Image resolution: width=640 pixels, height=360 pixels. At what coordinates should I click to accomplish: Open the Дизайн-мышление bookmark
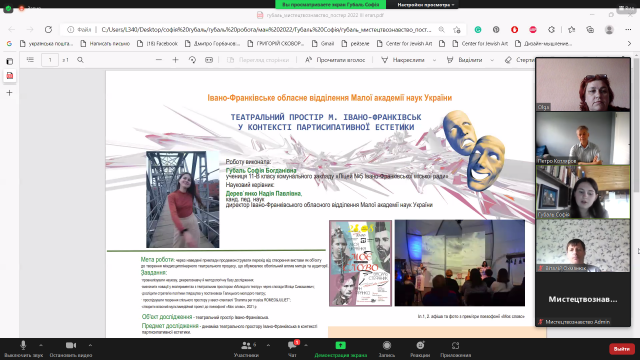pyautogui.click(x=543, y=43)
